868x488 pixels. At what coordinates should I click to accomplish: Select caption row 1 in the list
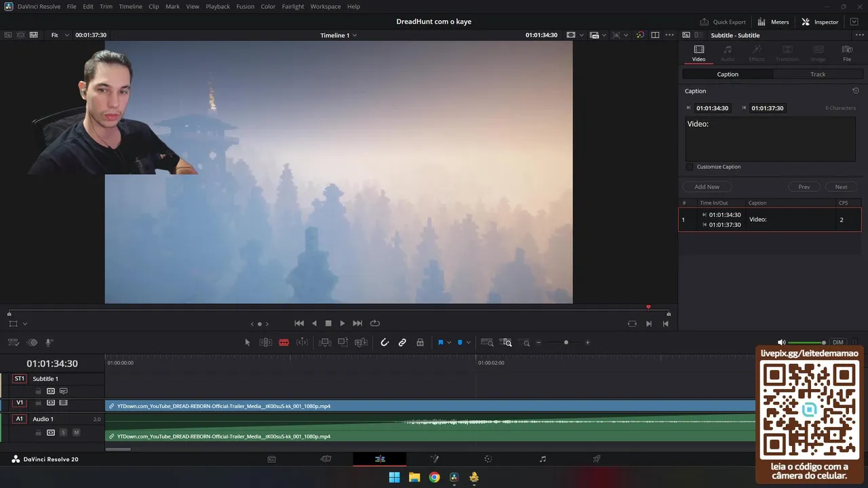click(770, 220)
